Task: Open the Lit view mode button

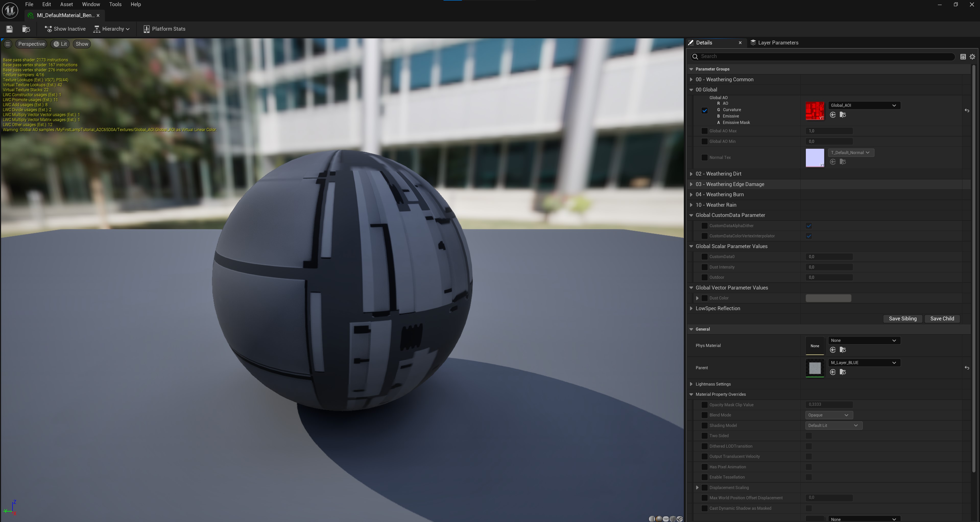Action: 60,44
